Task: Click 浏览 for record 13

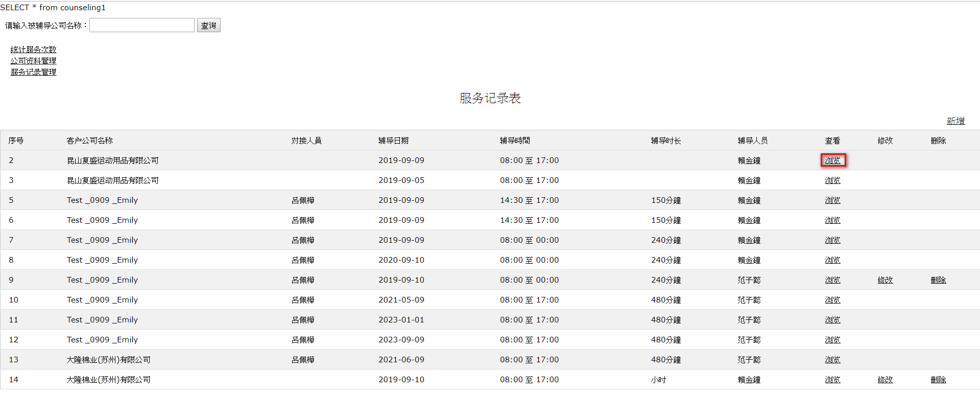Action: 832,360
